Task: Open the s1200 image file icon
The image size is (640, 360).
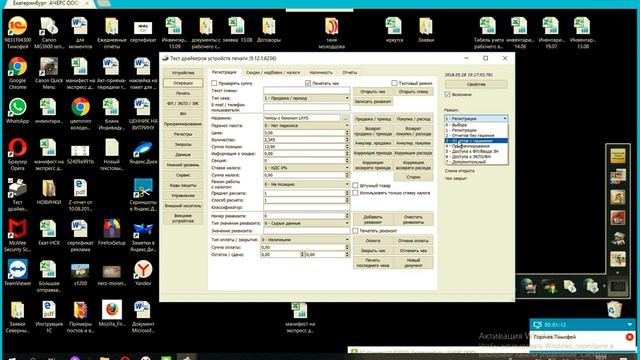Action: (80, 272)
